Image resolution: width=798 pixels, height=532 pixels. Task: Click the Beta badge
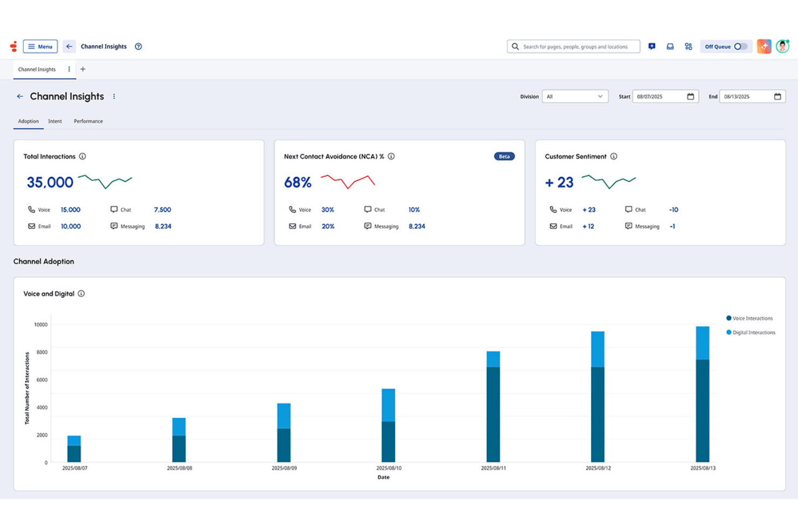[504, 156]
